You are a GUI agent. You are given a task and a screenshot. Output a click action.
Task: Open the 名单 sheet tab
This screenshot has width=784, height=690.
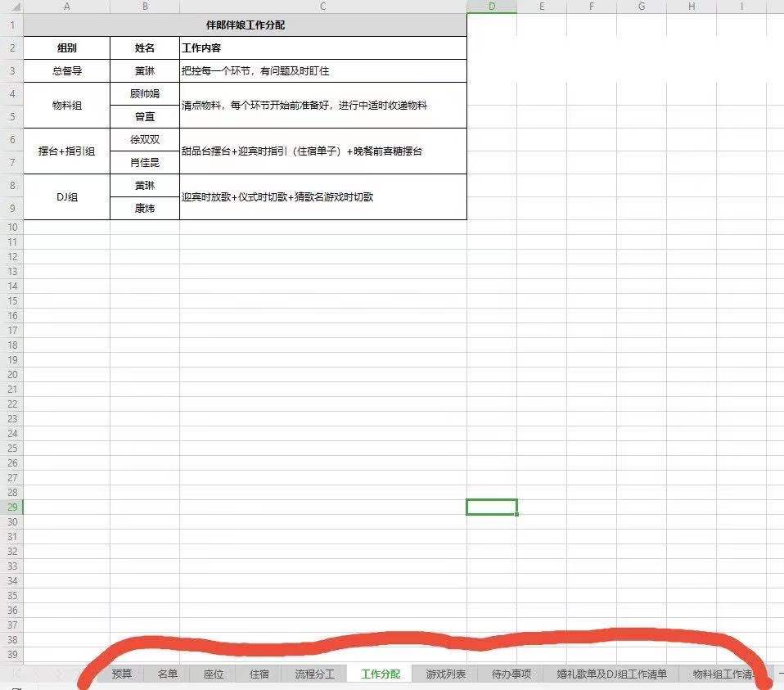point(167,674)
